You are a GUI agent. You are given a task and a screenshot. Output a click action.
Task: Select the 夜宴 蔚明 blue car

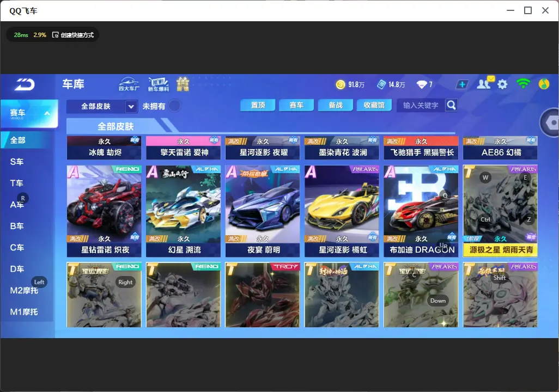tap(263, 211)
